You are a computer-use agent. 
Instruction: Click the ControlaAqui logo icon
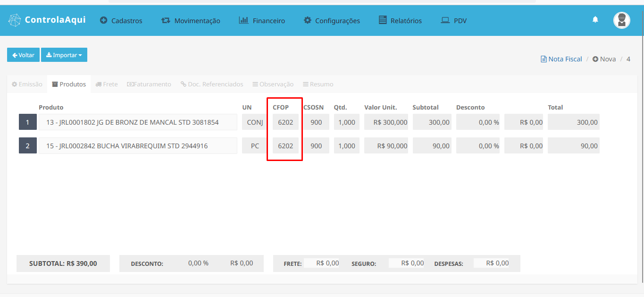(15, 20)
